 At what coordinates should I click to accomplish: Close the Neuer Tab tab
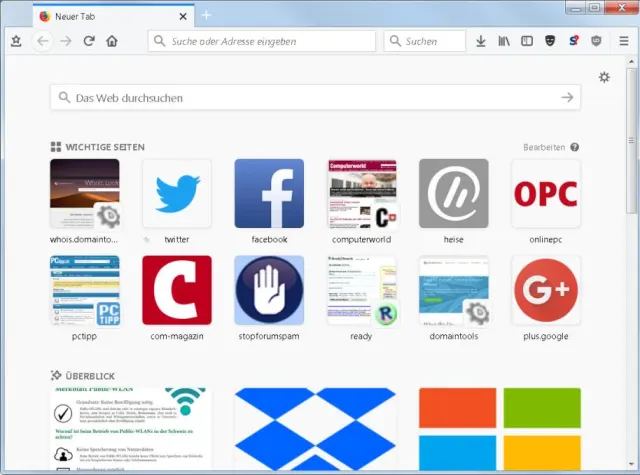tap(183, 16)
